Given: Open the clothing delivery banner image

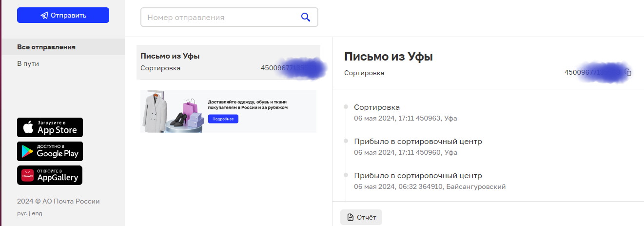Looking at the screenshot, I should pyautogui.click(x=228, y=111).
